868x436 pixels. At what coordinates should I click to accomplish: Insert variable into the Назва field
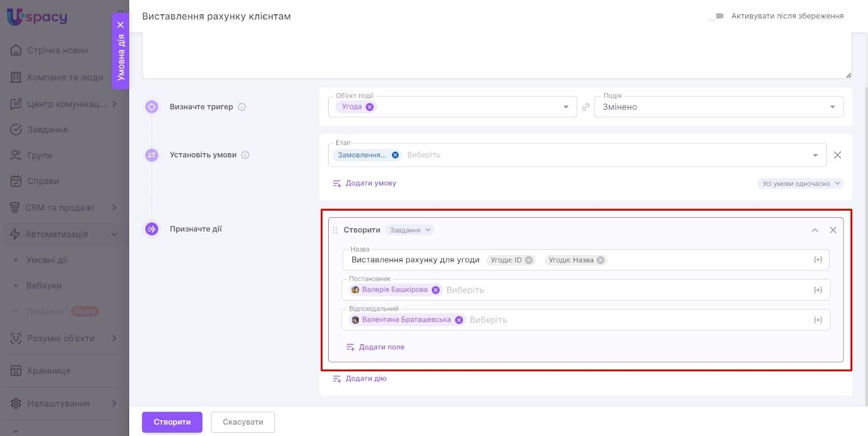(818, 260)
